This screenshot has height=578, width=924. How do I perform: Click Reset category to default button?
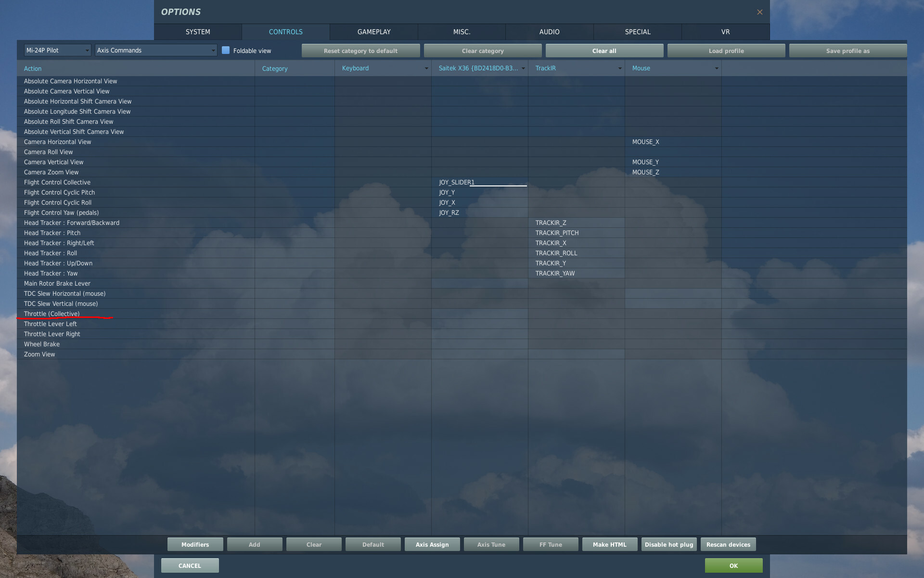pyautogui.click(x=360, y=51)
